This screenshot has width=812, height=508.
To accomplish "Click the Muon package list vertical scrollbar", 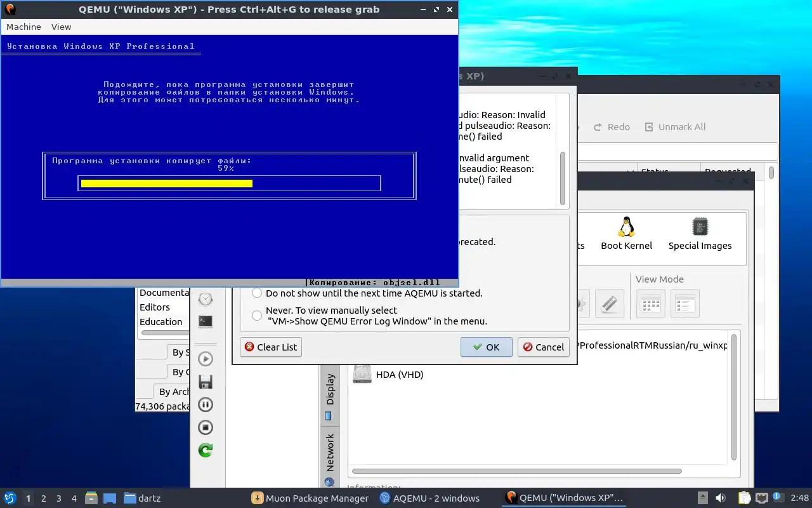I will tap(771, 172).
